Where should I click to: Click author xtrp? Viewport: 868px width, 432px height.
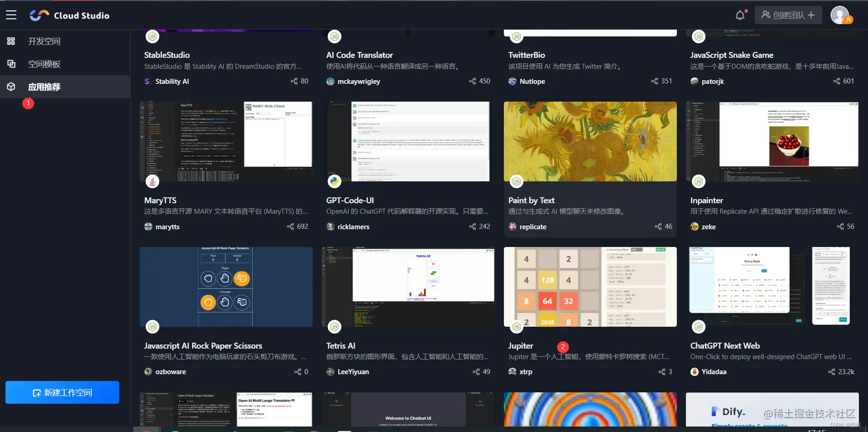pos(525,372)
